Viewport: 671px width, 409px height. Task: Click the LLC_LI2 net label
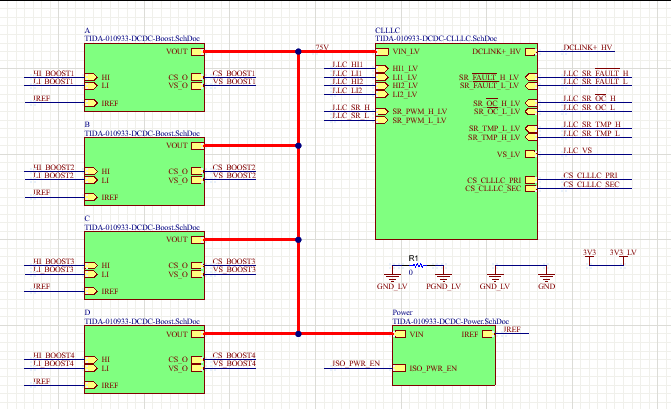tap(347, 90)
